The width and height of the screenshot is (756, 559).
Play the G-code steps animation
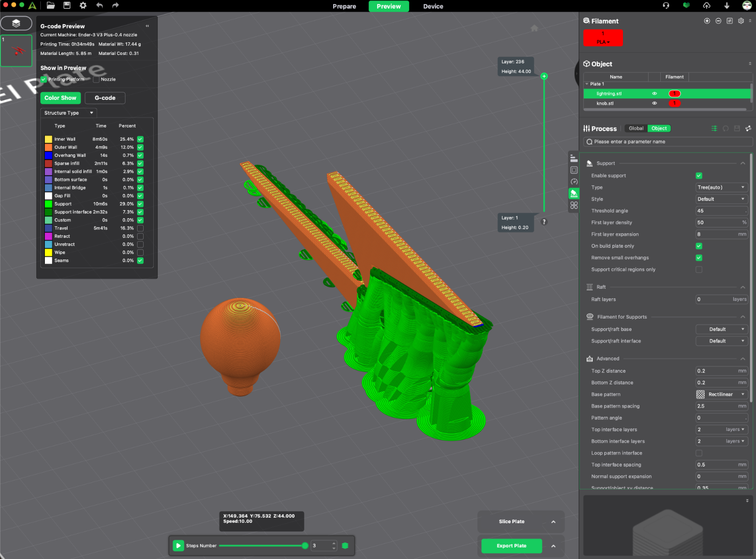tap(178, 546)
